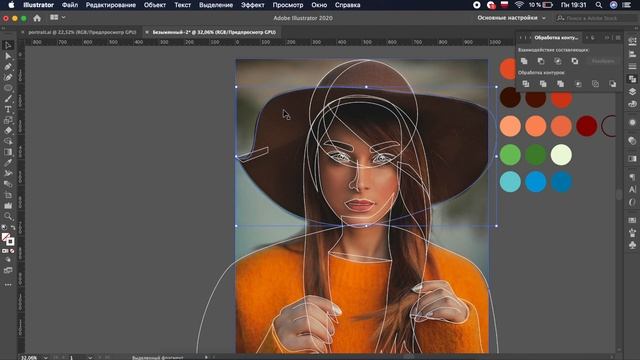
Task: Open Spotlight search in menu bar
Action: [x=598, y=5]
